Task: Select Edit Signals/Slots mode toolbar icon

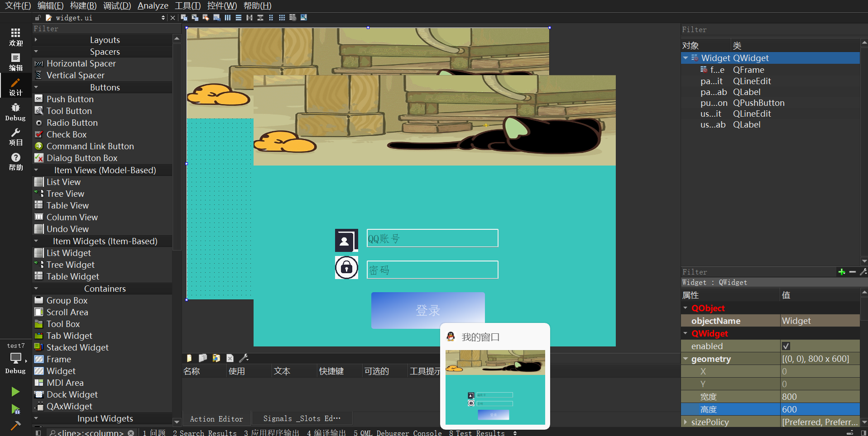Action: (195, 18)
